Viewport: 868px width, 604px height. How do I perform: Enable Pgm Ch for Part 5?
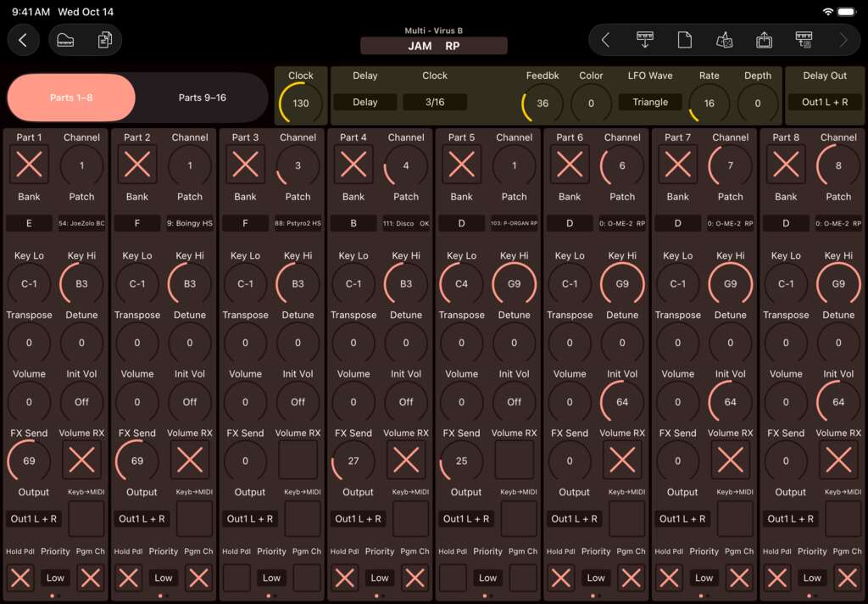pyautogui.click(x=522, y=578)
